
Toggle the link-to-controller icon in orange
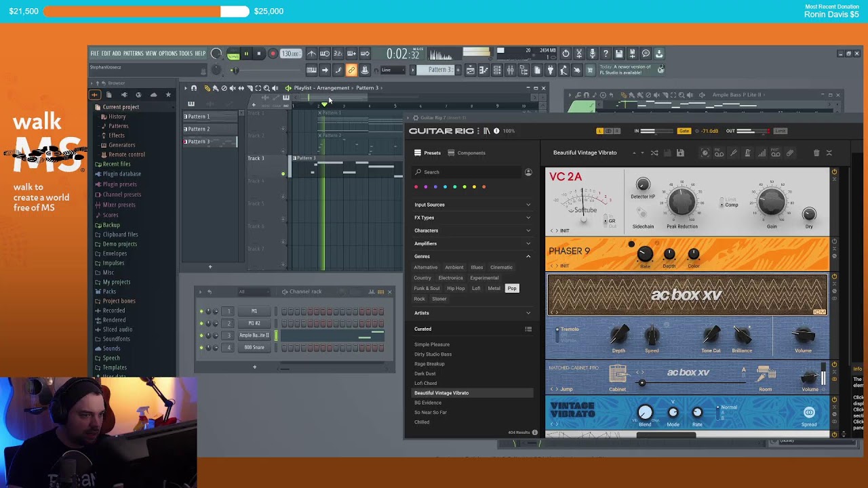pos(351,70)
